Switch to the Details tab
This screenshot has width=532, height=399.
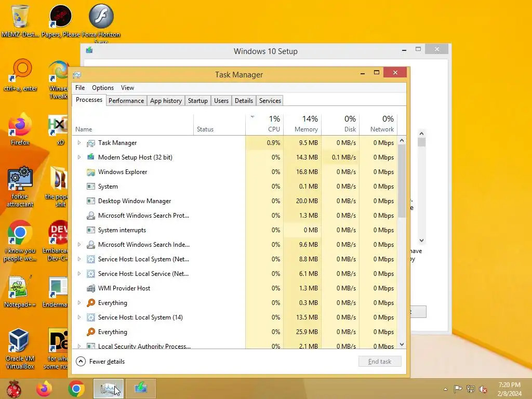point(244,101)
